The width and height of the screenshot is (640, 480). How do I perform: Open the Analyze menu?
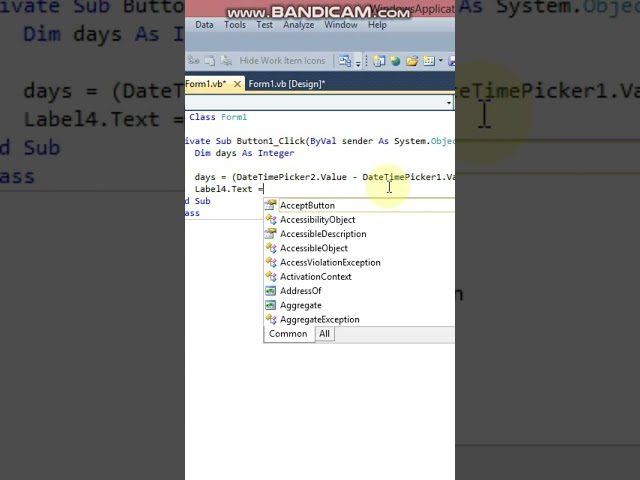click(299, 25)
